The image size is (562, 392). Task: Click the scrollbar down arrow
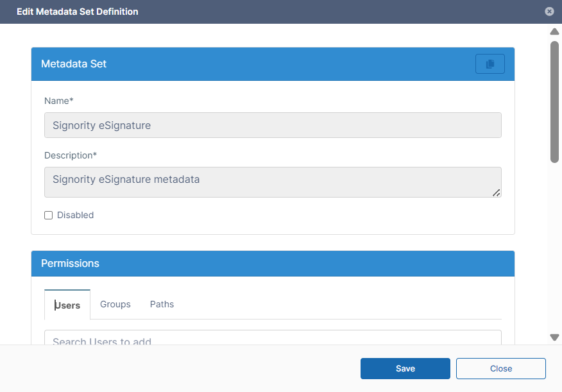coord(554,337)
